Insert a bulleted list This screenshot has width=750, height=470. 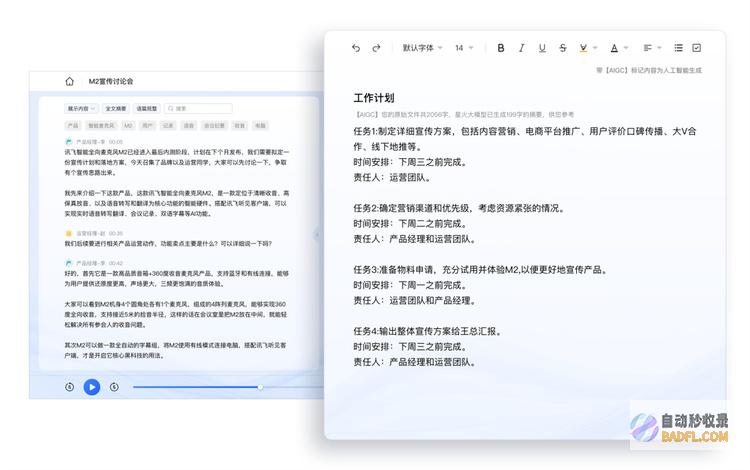(x=678, y=48)
